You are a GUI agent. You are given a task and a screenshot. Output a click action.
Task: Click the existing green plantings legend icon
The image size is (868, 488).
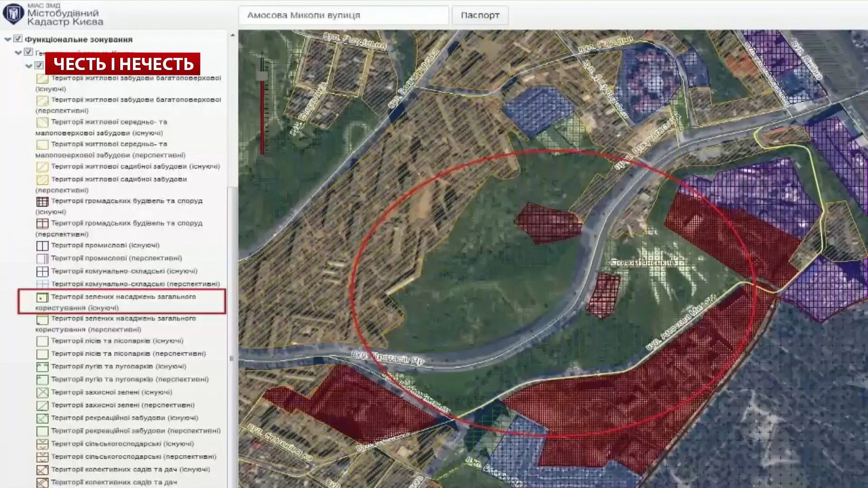[42, 298]
